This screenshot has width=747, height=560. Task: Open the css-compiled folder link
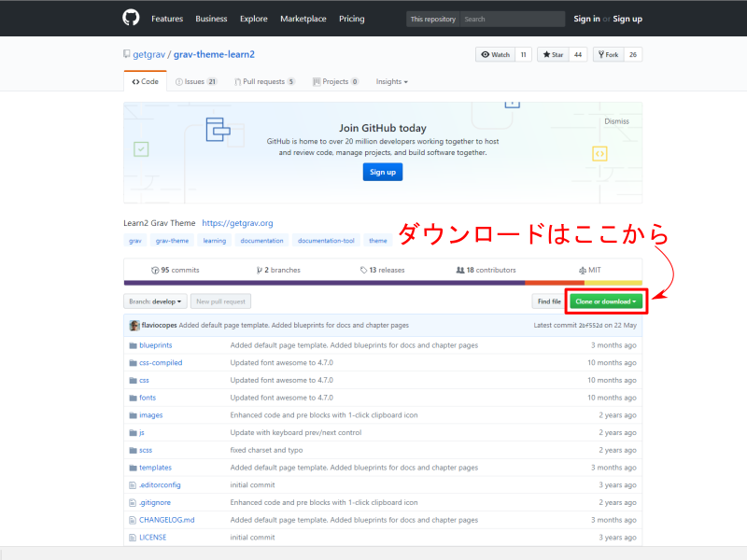[161, 363]
